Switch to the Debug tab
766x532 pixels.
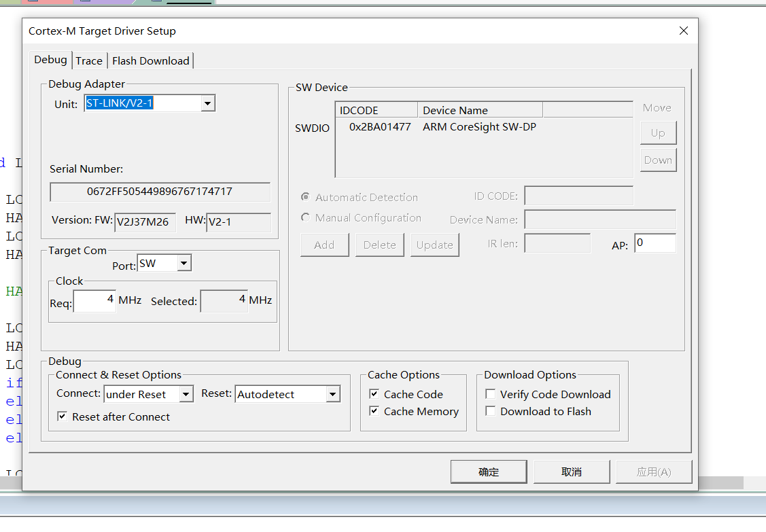[50, 60]
